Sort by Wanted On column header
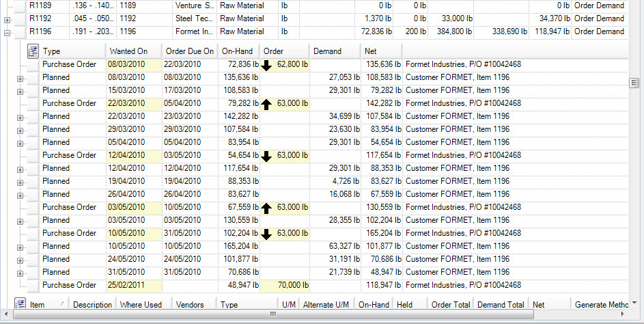Image resolution: width=644 pixels, height=324 pixels. point(134,51)
